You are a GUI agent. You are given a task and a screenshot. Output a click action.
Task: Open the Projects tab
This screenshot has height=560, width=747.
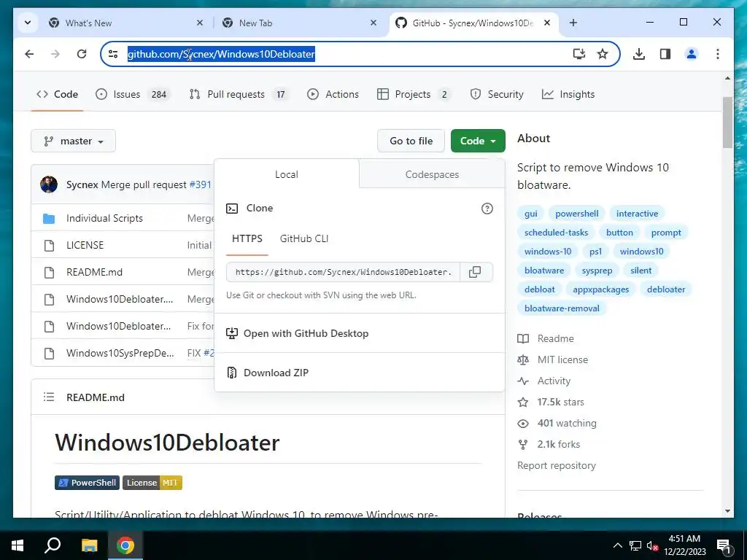pos(413,94)
